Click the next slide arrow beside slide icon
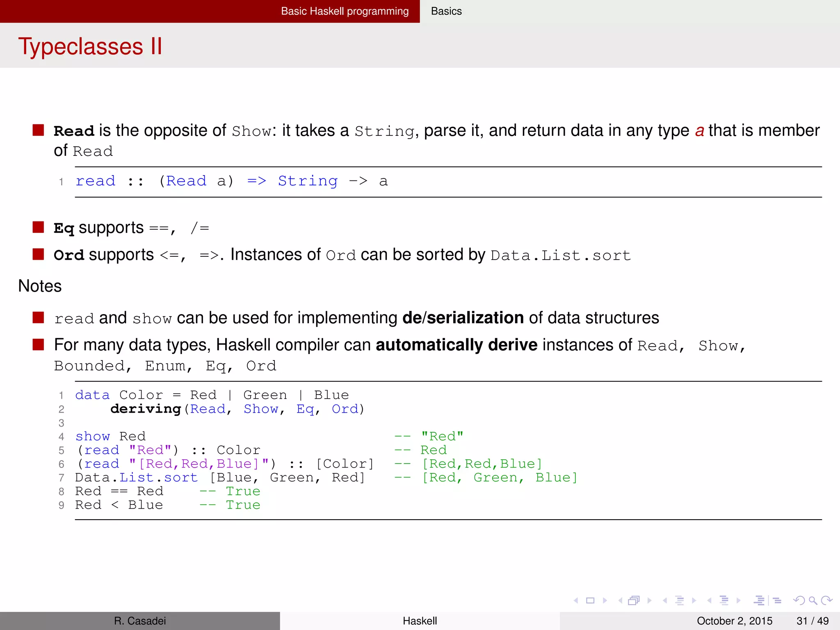The height and width of the screenshot is (630, 840). click(605, 600)
